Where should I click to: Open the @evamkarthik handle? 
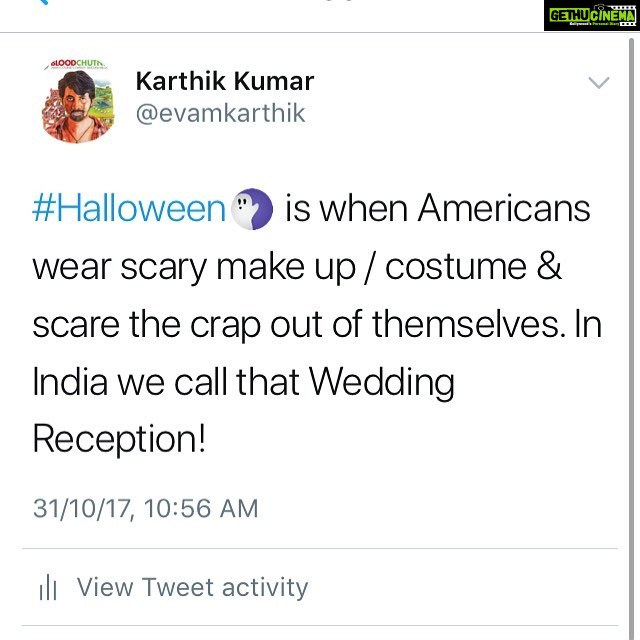coord(220,113)
